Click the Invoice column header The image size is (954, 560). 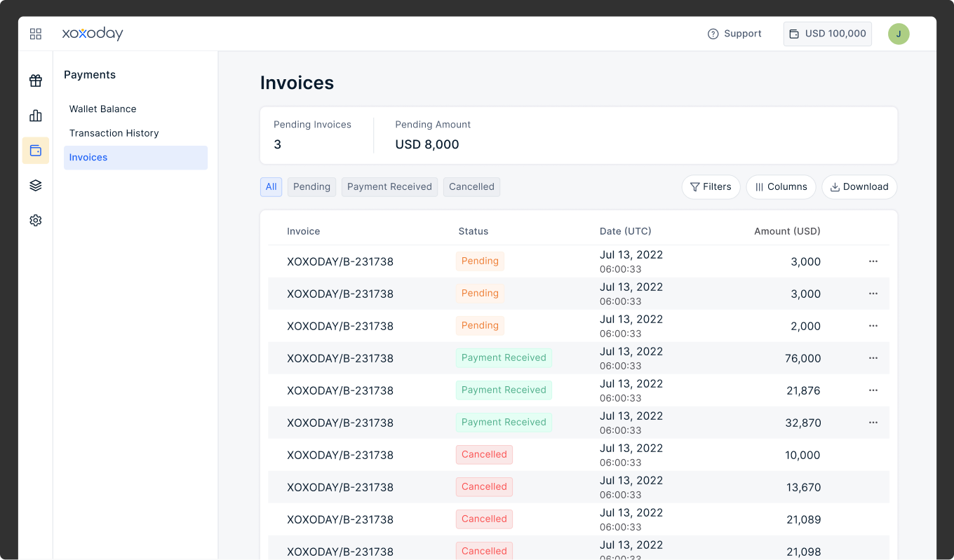[x=303, y=231]
